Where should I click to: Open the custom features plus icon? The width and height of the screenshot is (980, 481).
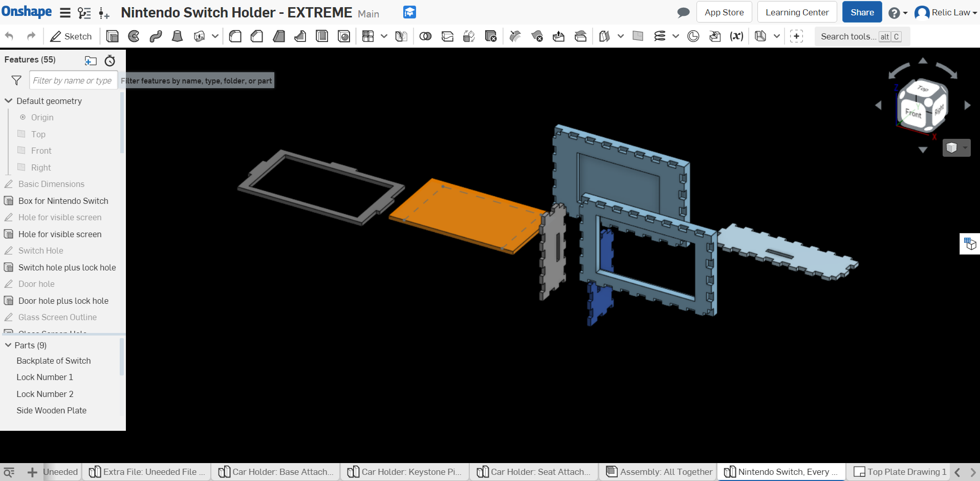point(796,36)
